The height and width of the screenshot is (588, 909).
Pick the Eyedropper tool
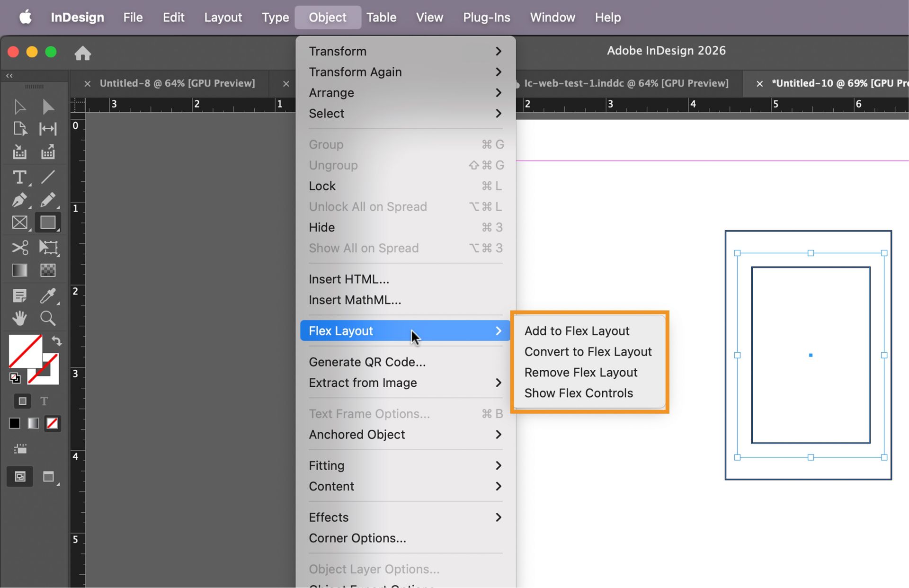point(48,296)
